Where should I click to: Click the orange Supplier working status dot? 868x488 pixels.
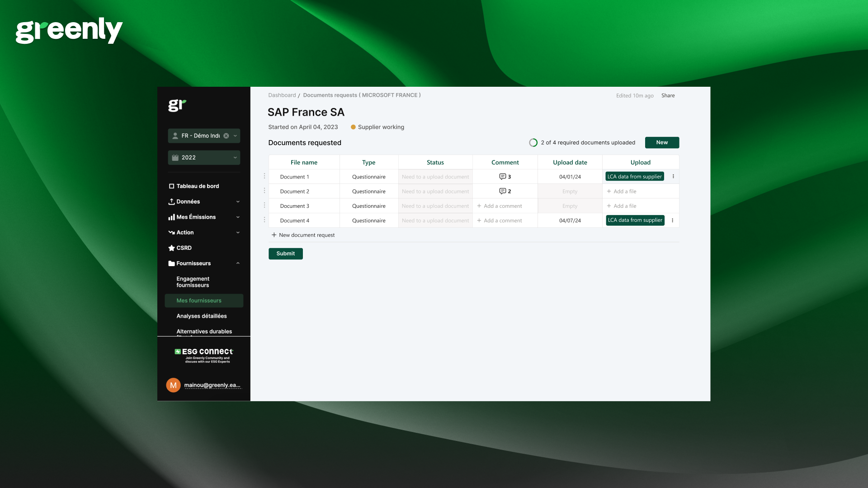click(x=353, y=127)
